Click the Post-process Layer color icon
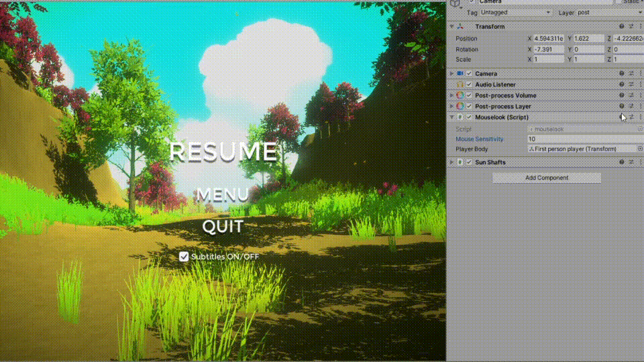644x362 pixels. tap(460, 107)
